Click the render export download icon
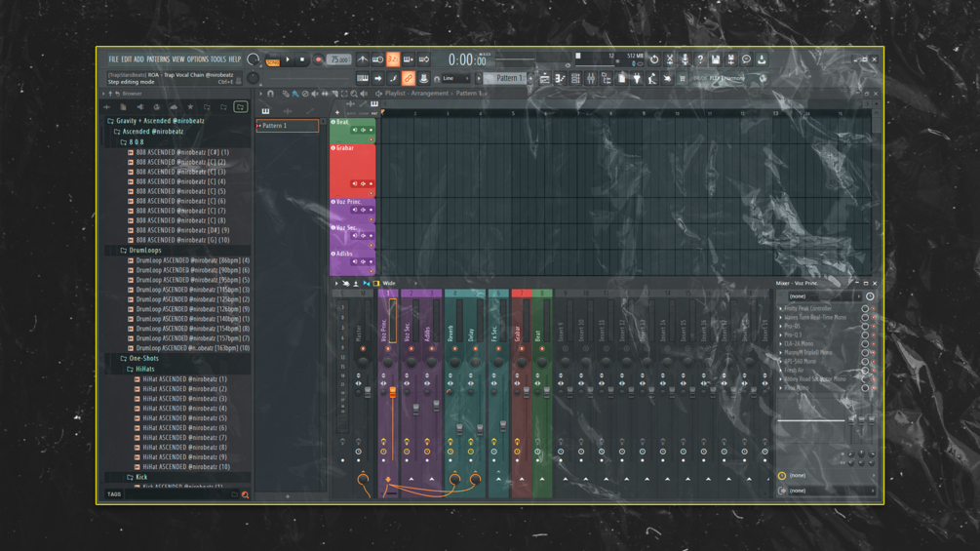980x551 pixels. pos(762,59)
